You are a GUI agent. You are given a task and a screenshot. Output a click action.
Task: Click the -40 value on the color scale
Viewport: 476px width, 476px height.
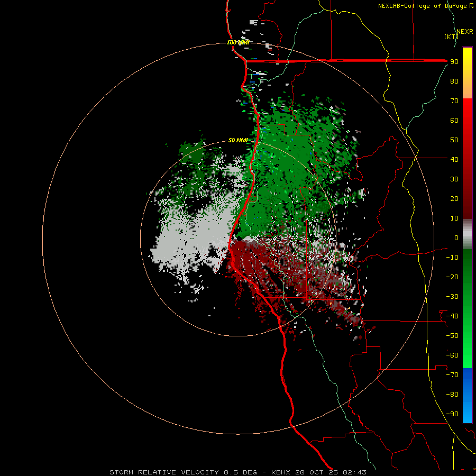(x=452, y=316)
